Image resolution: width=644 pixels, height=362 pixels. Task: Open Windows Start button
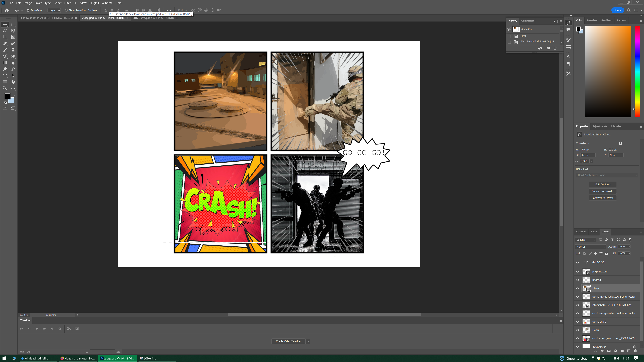pos(4,358)
